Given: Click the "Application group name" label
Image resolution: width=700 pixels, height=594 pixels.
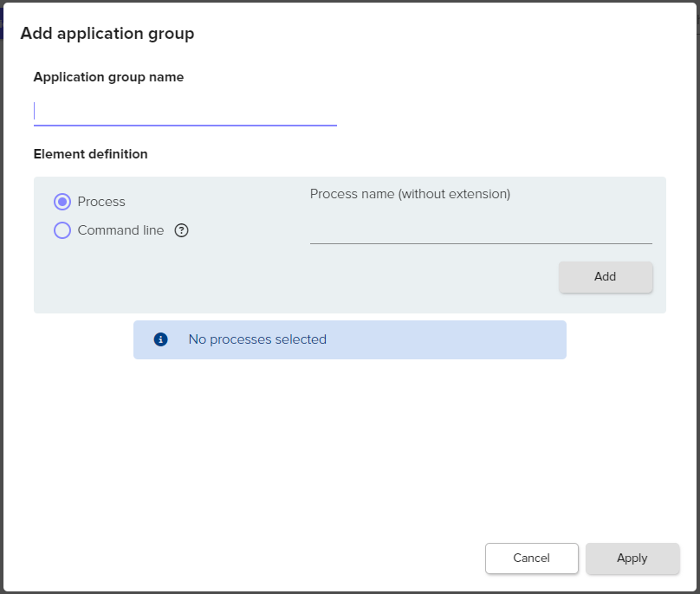Looking at the screenshot, I should tap(108, 77).
